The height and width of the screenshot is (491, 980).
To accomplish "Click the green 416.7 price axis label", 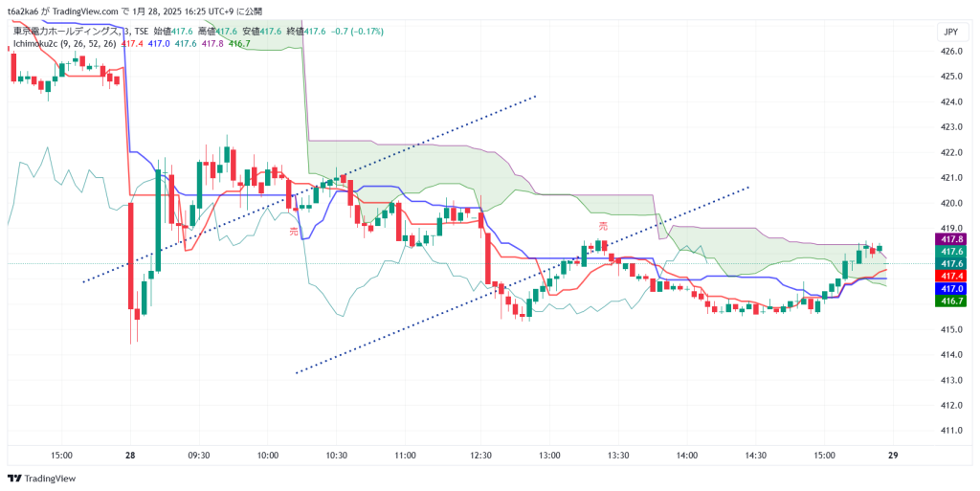I will [x=952, y=301].
